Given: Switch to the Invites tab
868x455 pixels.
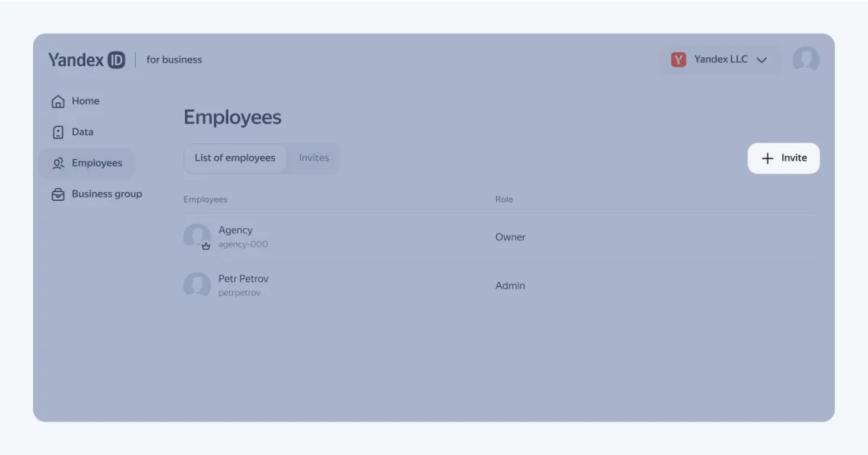Looking at the screenshot, I should 314,158.
